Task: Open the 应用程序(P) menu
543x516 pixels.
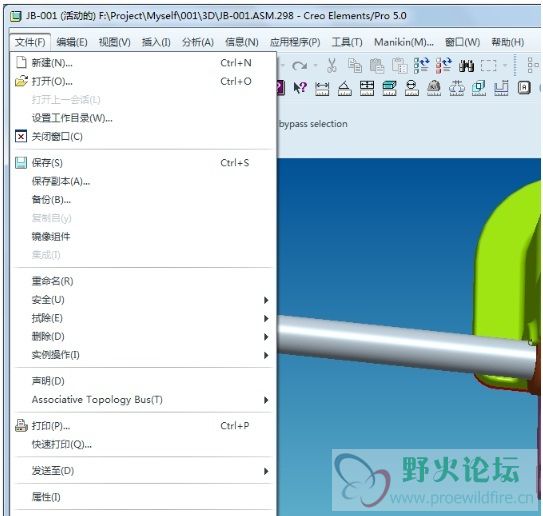Action: pyautogui.click(x=295, y=42)
